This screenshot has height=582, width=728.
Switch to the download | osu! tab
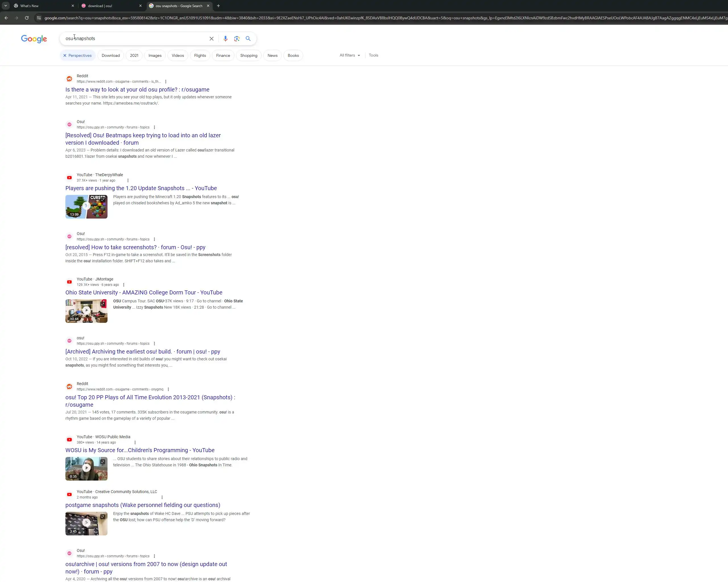tap(111, 6)
